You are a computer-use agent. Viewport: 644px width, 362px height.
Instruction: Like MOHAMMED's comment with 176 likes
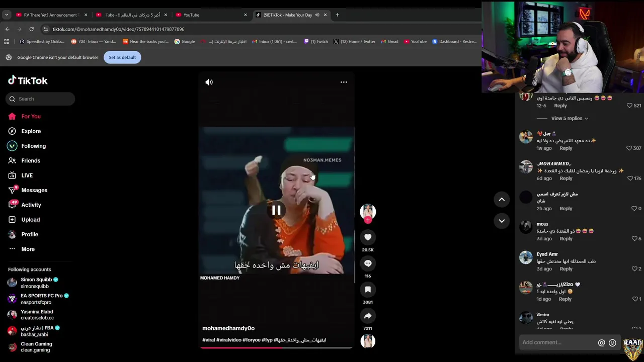[x=630, y=178]
